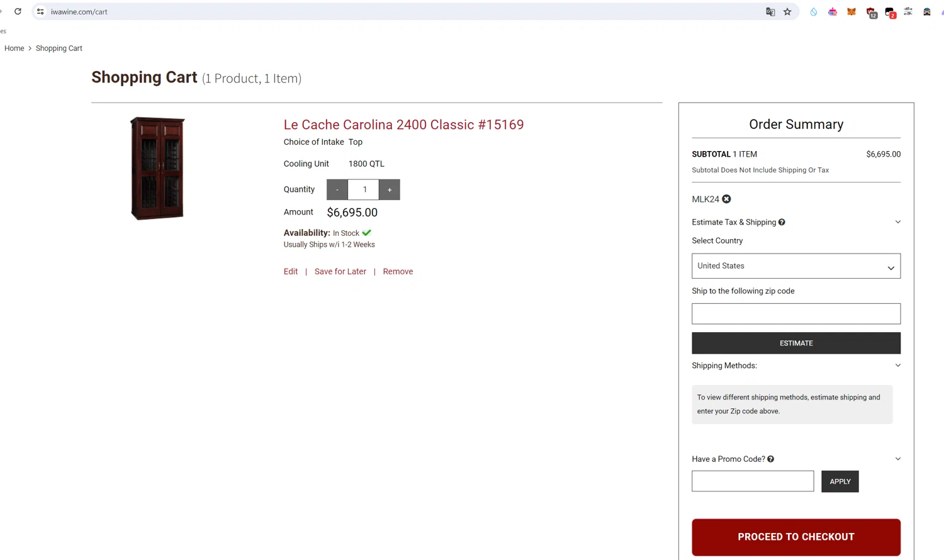944x560 pixels.
Task: Open the HTTP headers arrows extension
Action: pos(908,11)
